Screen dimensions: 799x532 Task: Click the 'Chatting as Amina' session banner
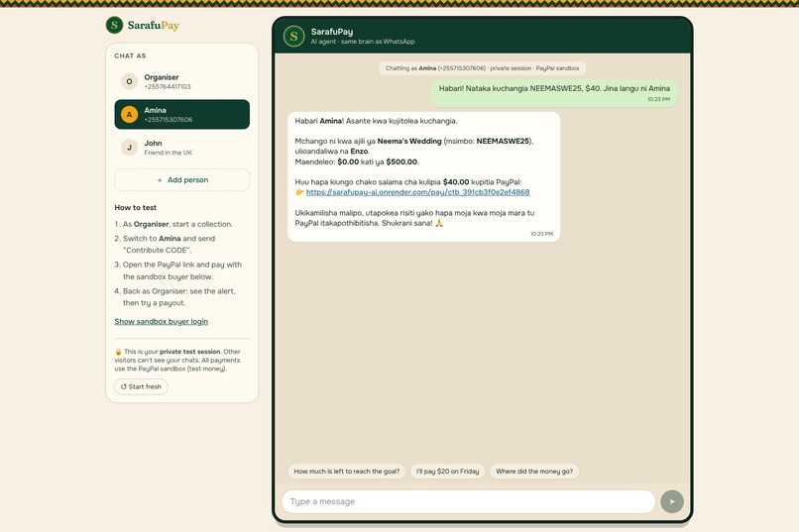(482, 68)
